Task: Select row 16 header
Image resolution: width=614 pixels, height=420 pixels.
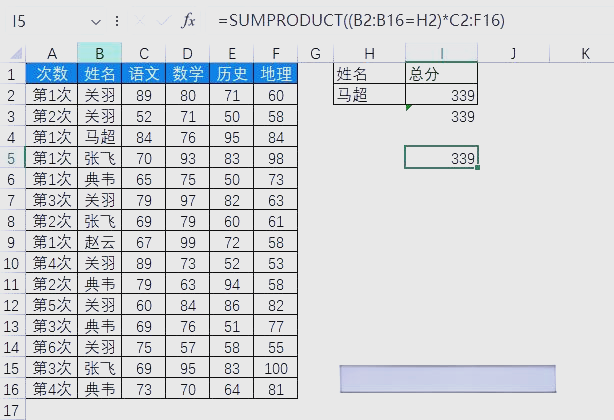Action: pos(11,389)
